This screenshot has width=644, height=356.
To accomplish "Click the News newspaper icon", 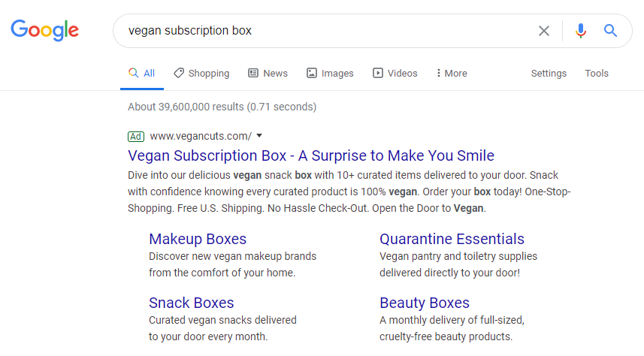I will point(253,73).
